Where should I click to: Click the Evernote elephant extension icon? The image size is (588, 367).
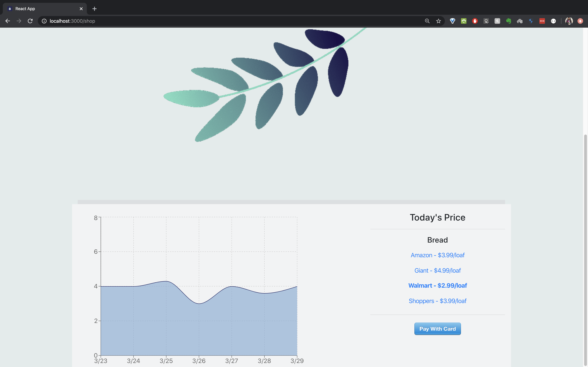[x=508, y=21]
